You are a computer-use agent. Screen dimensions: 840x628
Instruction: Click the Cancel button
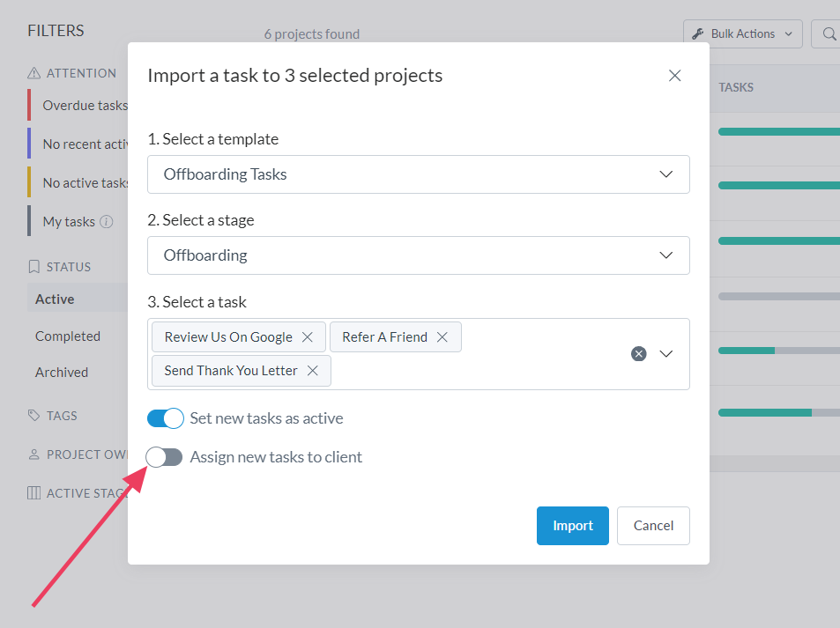(653, 526)
